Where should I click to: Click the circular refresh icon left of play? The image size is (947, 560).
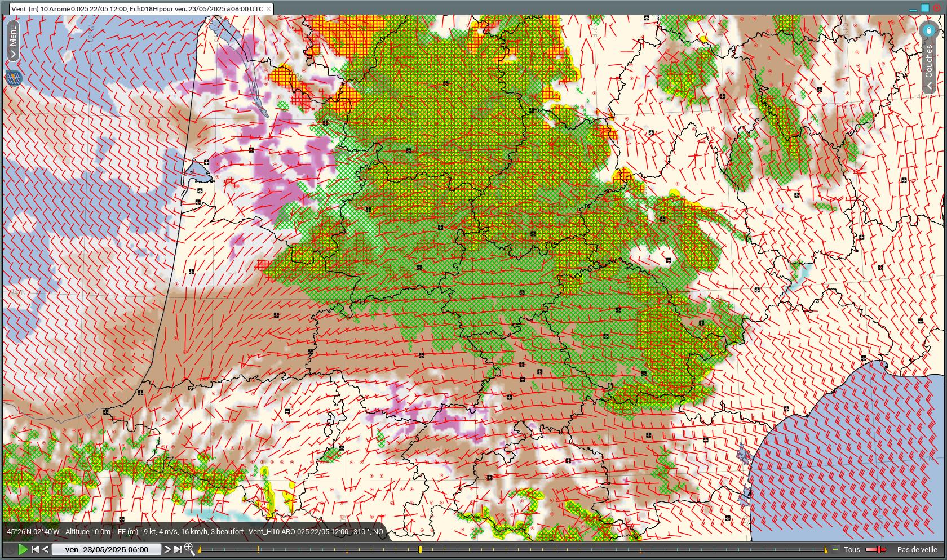10,549
